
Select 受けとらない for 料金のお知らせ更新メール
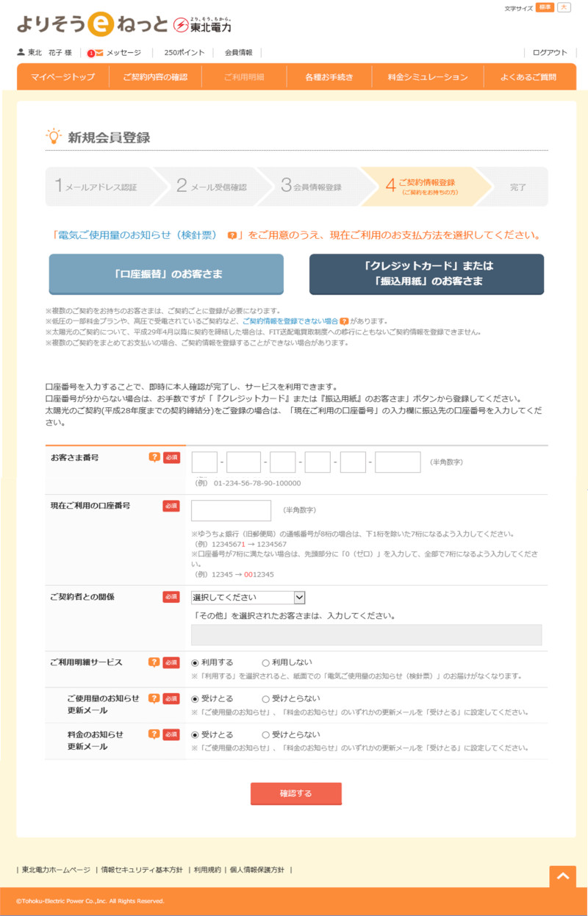(x=266, y=734)
